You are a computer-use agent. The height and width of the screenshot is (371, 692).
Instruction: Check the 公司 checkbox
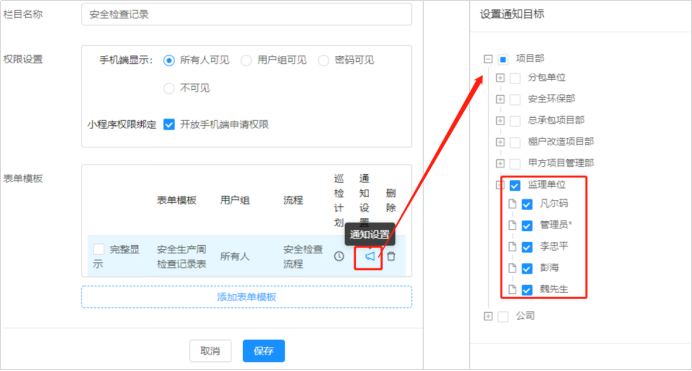pyautogui.click(x=503, y=316)
